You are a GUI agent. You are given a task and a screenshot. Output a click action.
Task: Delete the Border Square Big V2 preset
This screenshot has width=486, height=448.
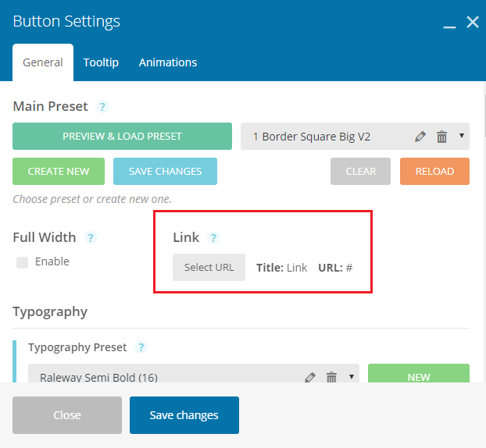click(441, 137)
